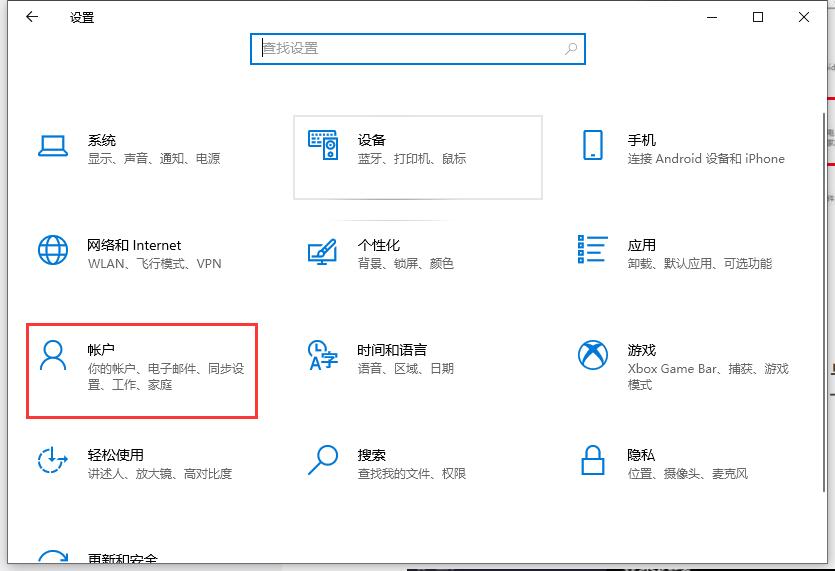
Task: Open the 搜索 category heading
Action: (371, 455)
